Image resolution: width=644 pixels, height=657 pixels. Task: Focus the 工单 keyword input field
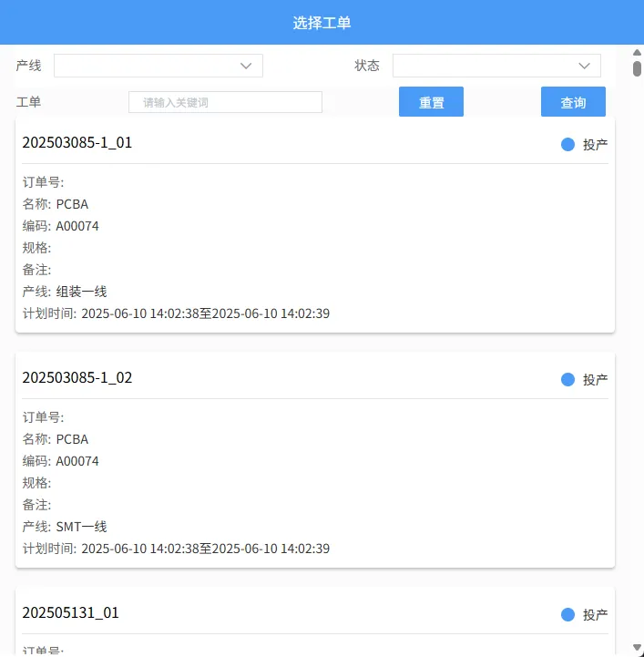225,102
